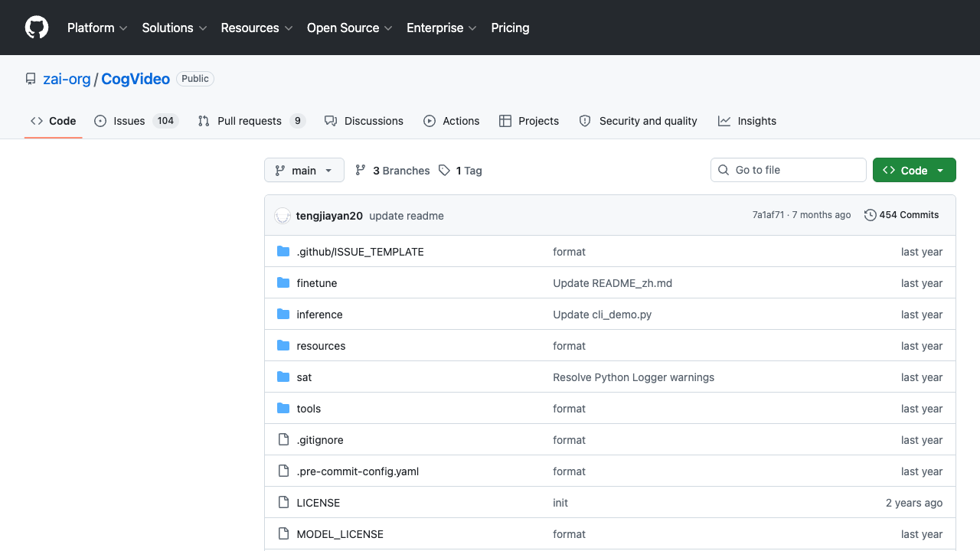Open the tools folder

tap(309, 409)
